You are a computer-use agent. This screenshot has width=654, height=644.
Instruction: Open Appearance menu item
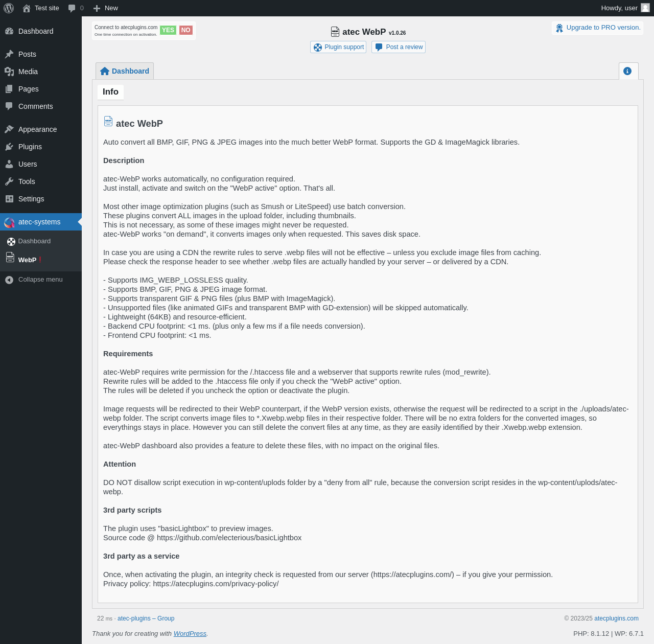coord(41,129)
